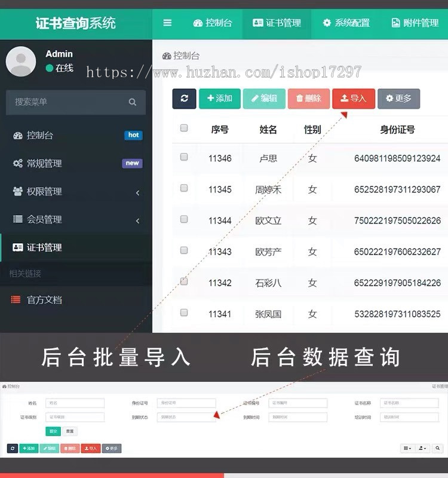Sort by the 序号 column header
This screenshot has width=448, height=478.
[220, 130]
